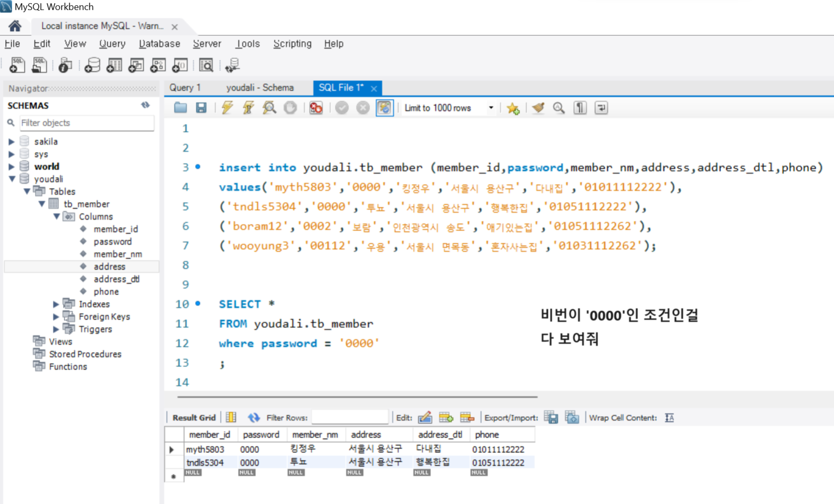Select the myth5803 cell in results
This screenshot has width=834, height=504.
pos(210,449)
